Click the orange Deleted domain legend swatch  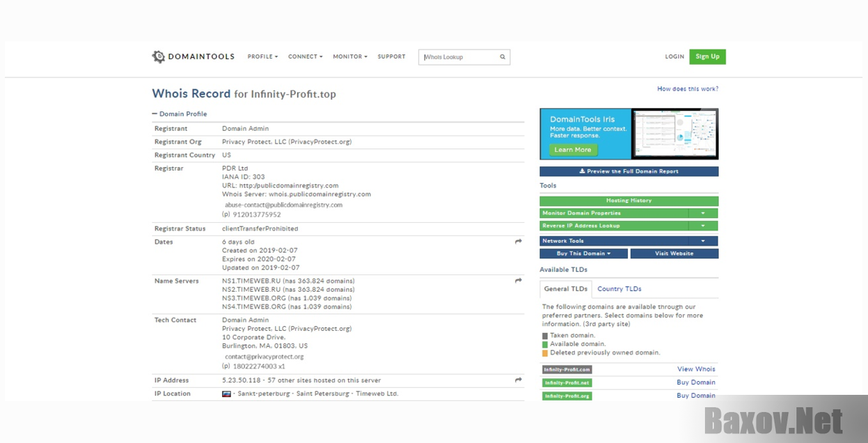[x=545, y=353]
